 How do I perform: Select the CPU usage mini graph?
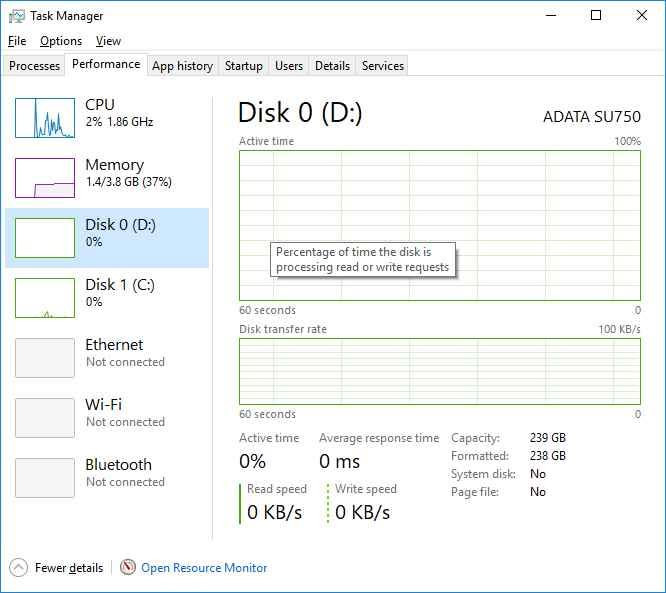point(45,118)
